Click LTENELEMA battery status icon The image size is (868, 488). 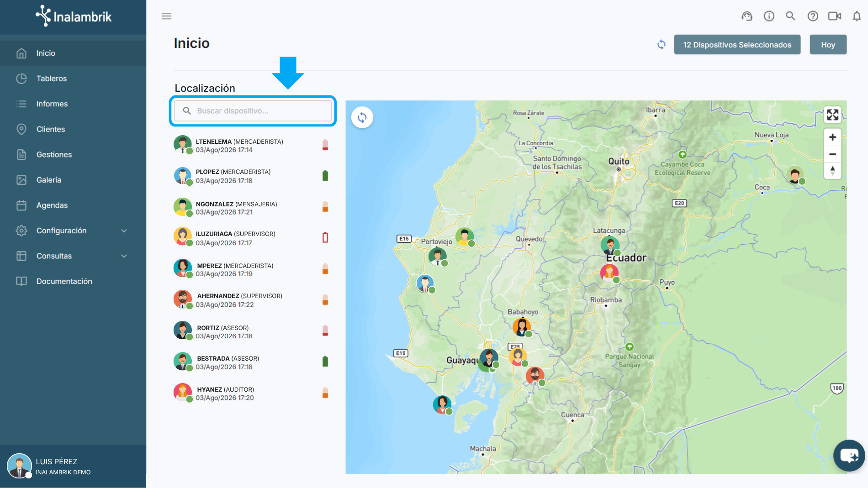(325, 145)
